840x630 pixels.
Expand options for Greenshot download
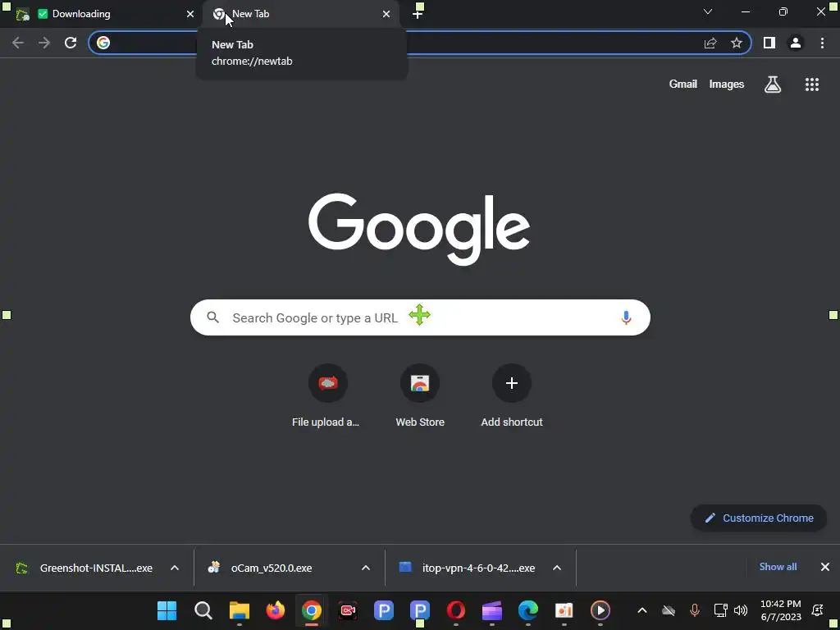tap(175, 568)
